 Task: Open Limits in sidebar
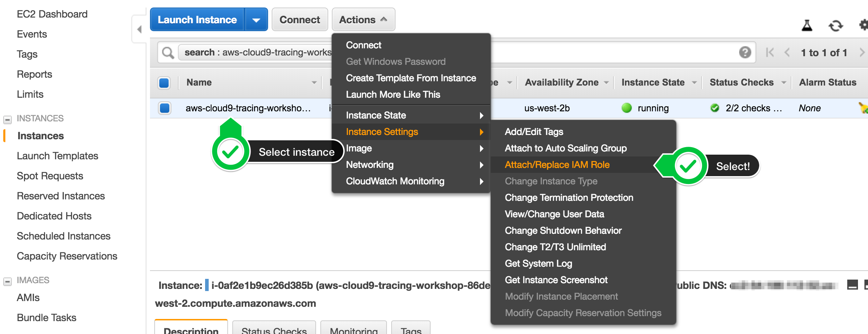[x=30, y=94]
